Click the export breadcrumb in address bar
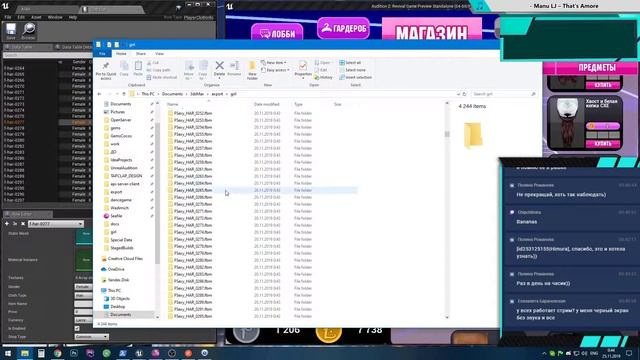The image size is (640, 360). 217,94
